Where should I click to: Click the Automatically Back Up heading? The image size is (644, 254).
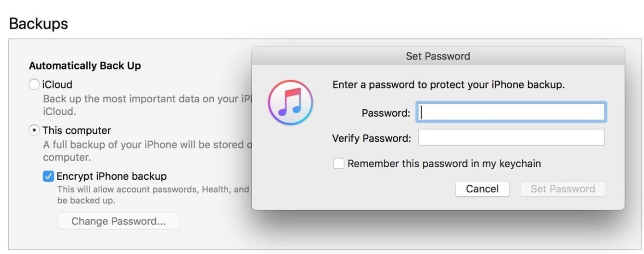click(85, 66)
